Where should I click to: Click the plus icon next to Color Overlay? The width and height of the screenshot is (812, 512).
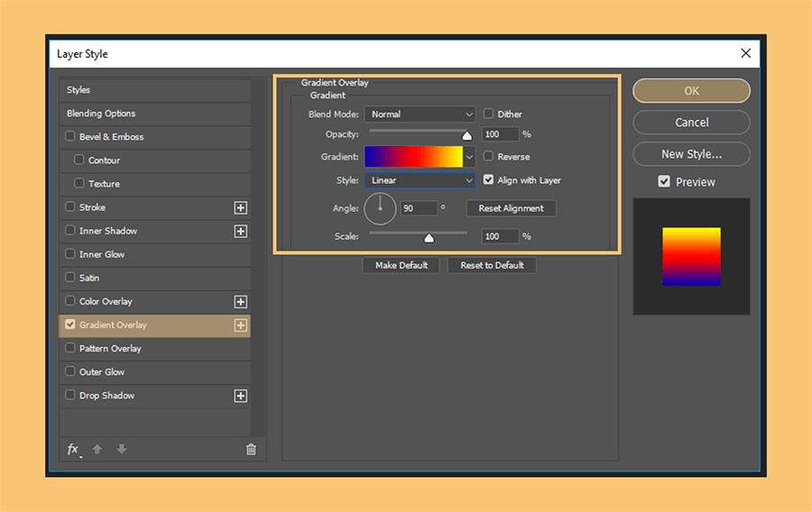click(x=240, y=301)
